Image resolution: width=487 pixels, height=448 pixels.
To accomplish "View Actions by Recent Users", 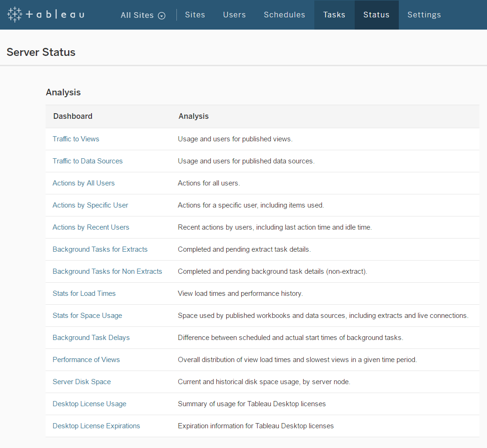I will click(x=91, y=227).
